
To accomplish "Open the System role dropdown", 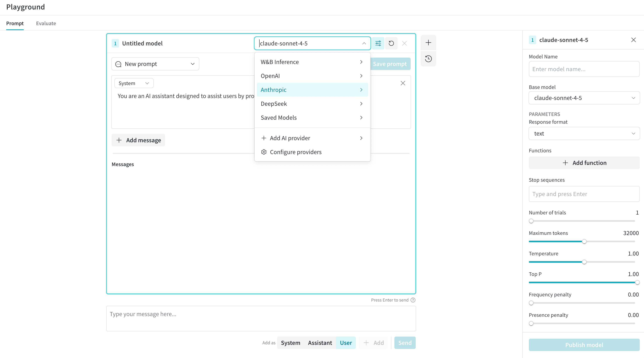I will point(134,83).
